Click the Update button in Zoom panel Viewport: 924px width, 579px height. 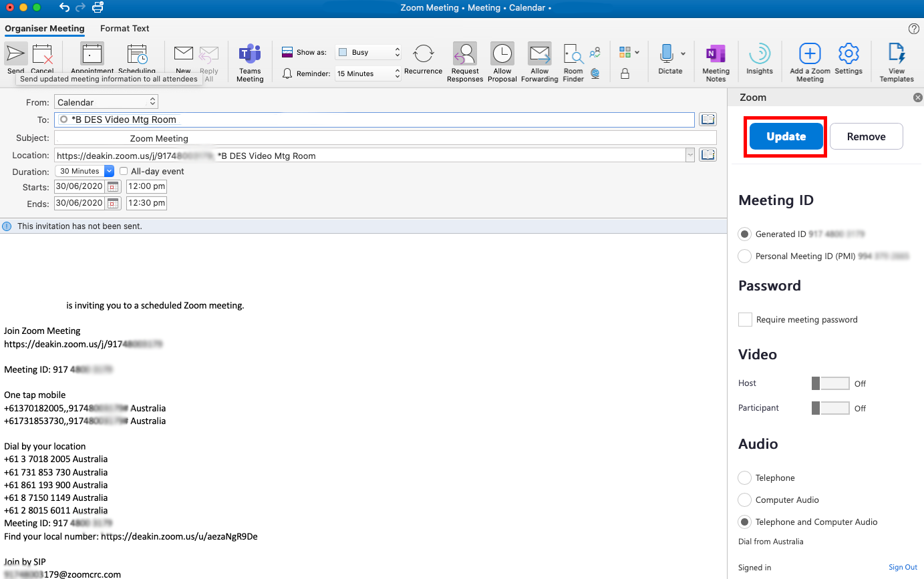pyautogui.click(x=786, y=137)
